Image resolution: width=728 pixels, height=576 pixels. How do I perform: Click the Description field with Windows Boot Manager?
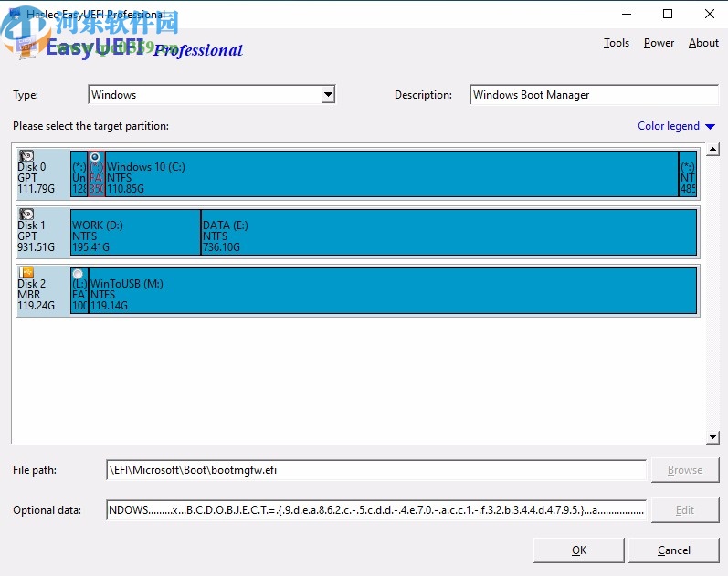click(x=594, y=95)
